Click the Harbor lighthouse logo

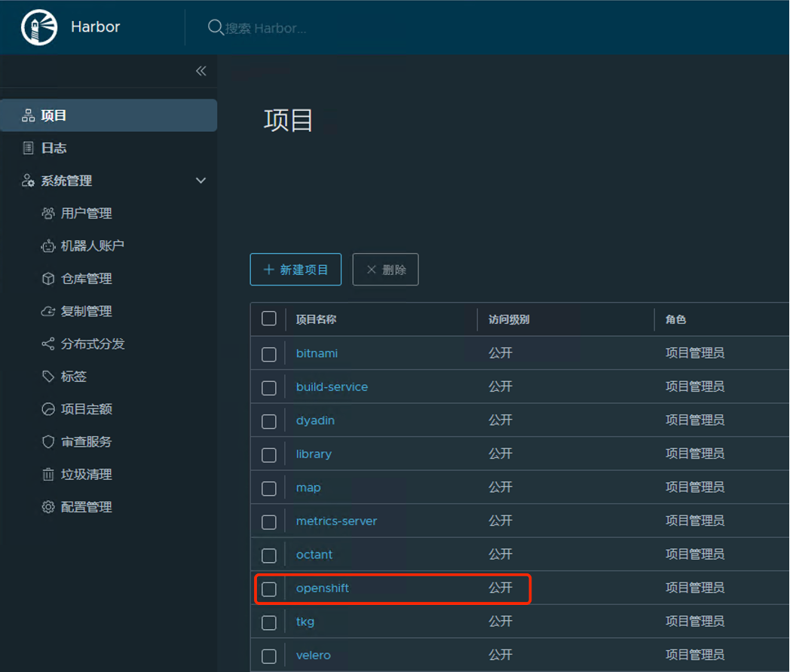coord(39,27)
